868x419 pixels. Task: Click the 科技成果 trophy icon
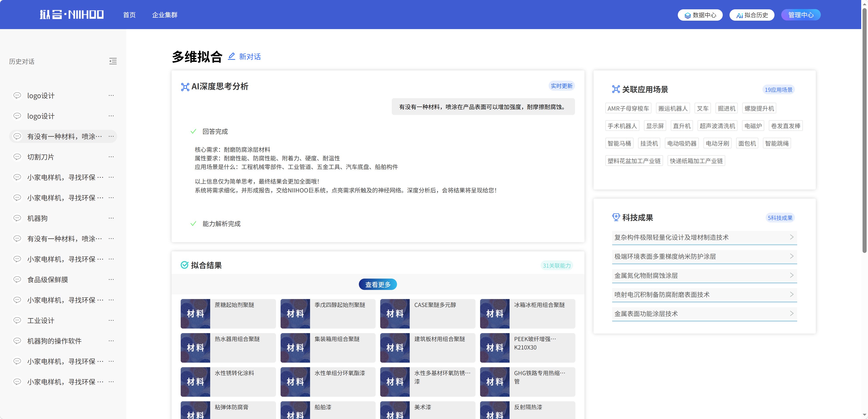point(616,217)
